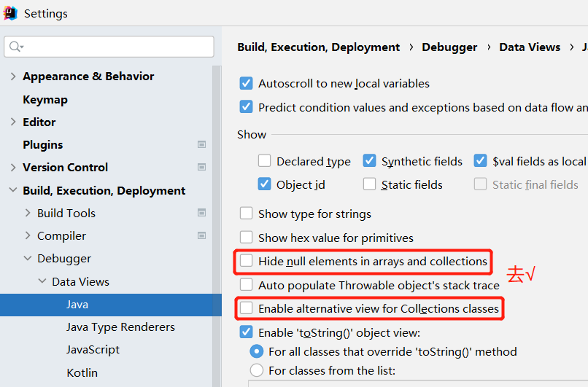
Task: Enable alternative view for Collections classes
Action: pyautogui.click(x=247, y=309)
